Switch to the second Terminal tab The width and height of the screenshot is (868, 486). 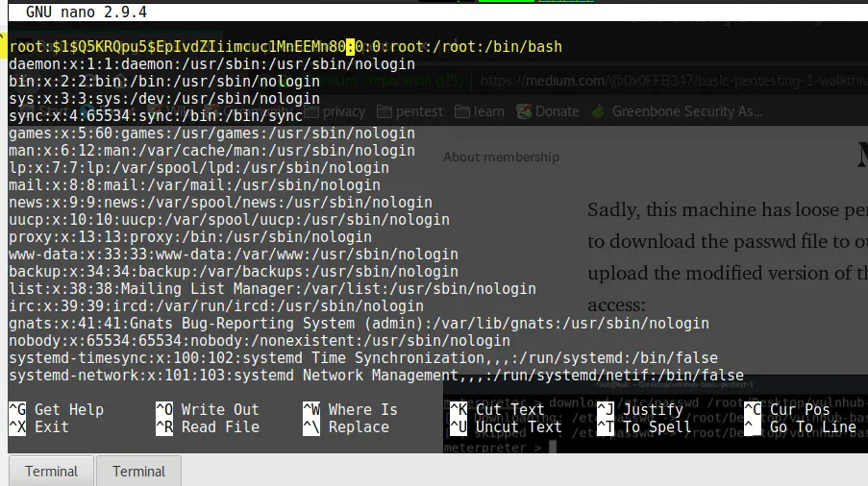pyautogui.click(x=139, y=471)
